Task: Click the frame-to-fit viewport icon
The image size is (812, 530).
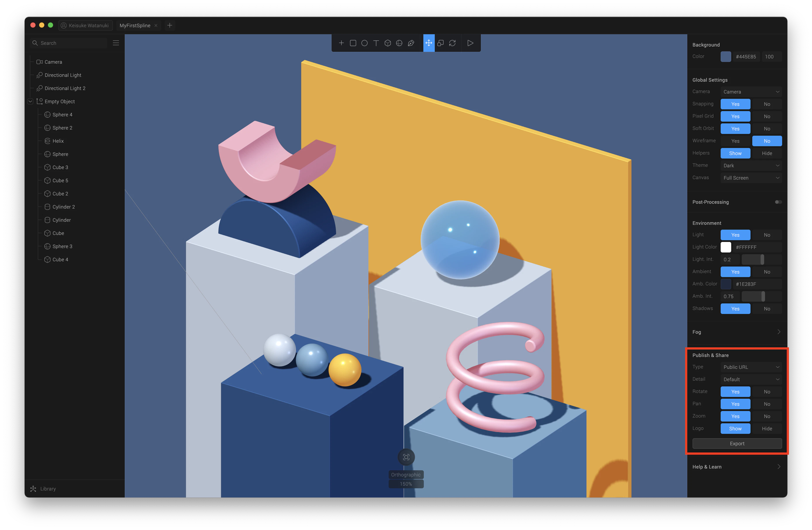Action: (x=406, y=457)
